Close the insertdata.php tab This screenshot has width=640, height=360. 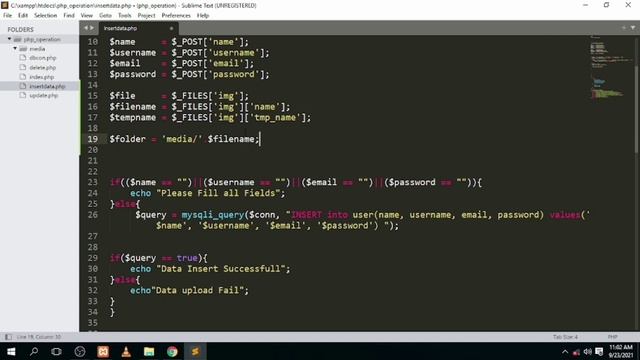(x=171, y=28)
